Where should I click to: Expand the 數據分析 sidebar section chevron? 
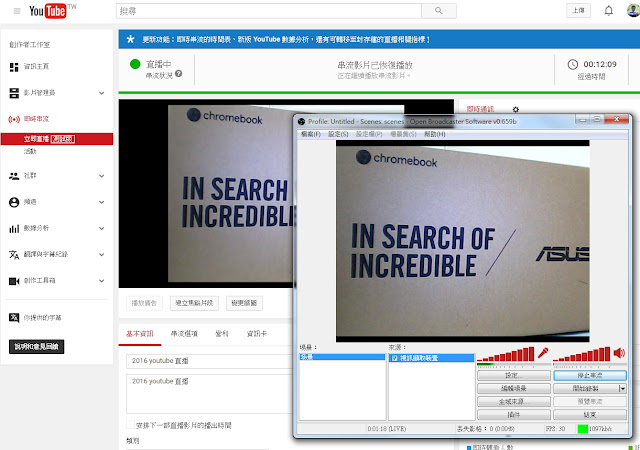click(102, 228)
